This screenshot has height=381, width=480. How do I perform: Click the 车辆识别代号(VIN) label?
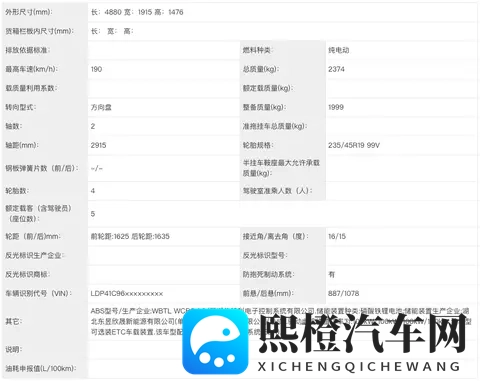point(39,294)
